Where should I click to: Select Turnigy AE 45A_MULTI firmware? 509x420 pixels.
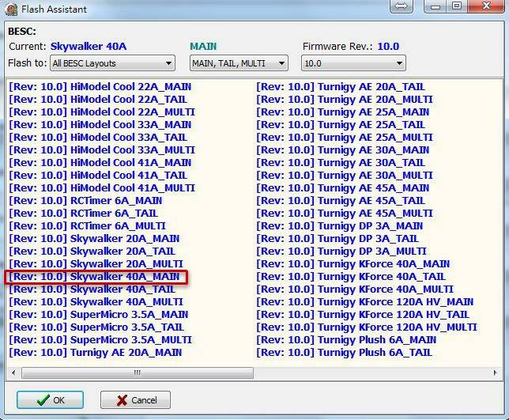[345, 214]
